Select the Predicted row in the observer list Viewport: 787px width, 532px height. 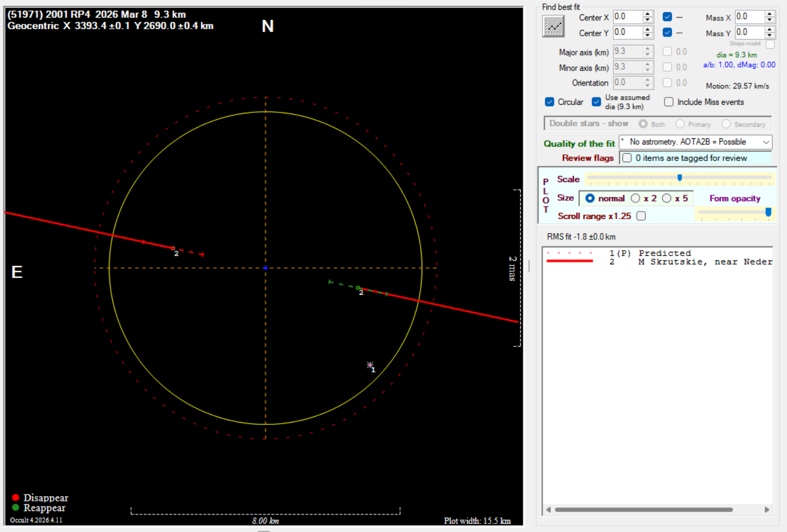[x=664, y=254]
